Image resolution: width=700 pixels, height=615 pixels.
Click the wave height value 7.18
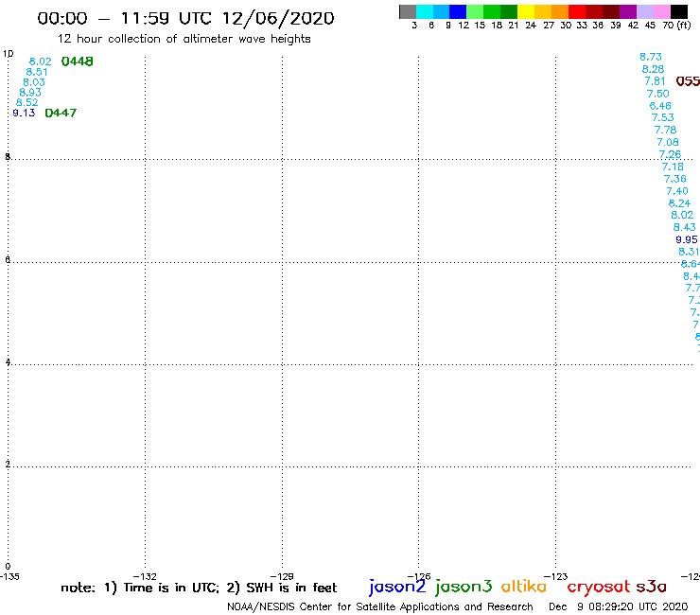(x=673, y=167)
